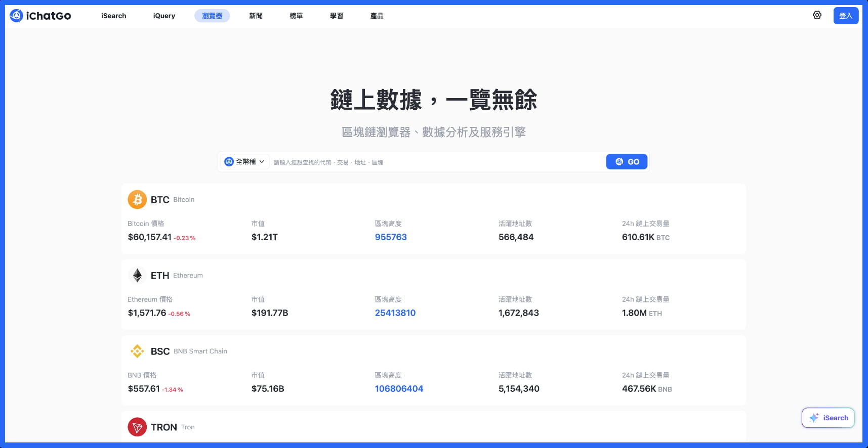Click BSC market cap $75.16B
The height and width of the screenshot is (448, 868).
[x=268, y=389]
